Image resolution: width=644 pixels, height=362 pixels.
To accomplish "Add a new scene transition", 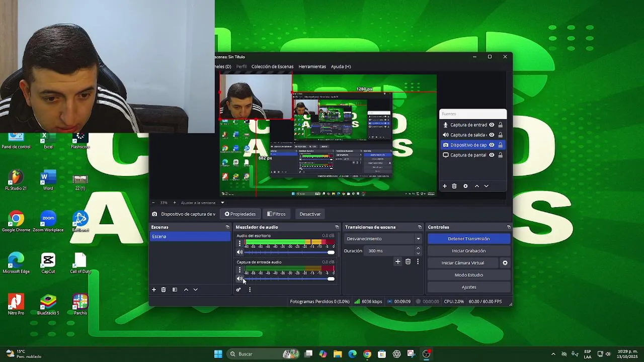I will pos(397,261).
